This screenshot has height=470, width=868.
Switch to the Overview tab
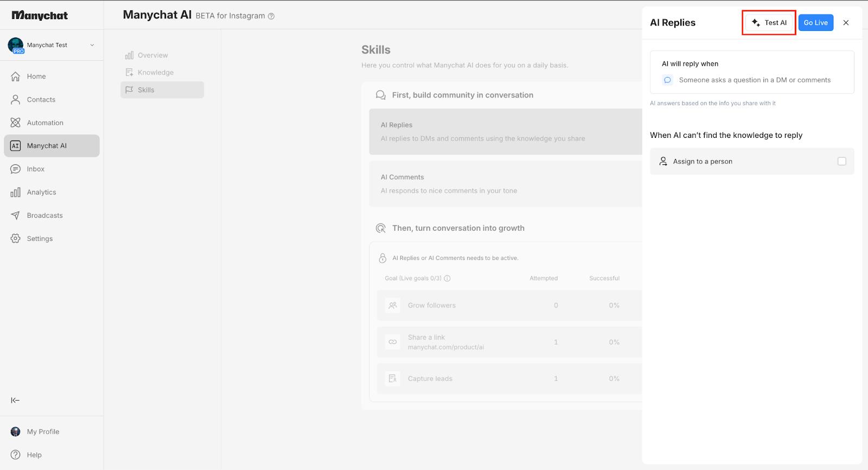pos(152,55)
